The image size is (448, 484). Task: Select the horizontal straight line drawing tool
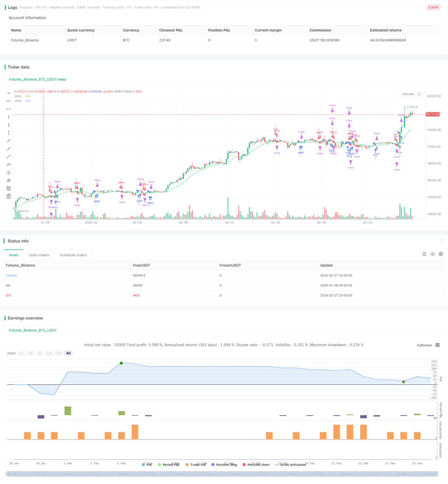point(9,93)
